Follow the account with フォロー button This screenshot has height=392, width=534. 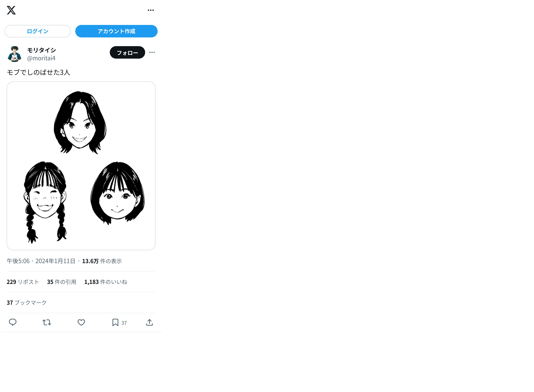pos(127,52)
